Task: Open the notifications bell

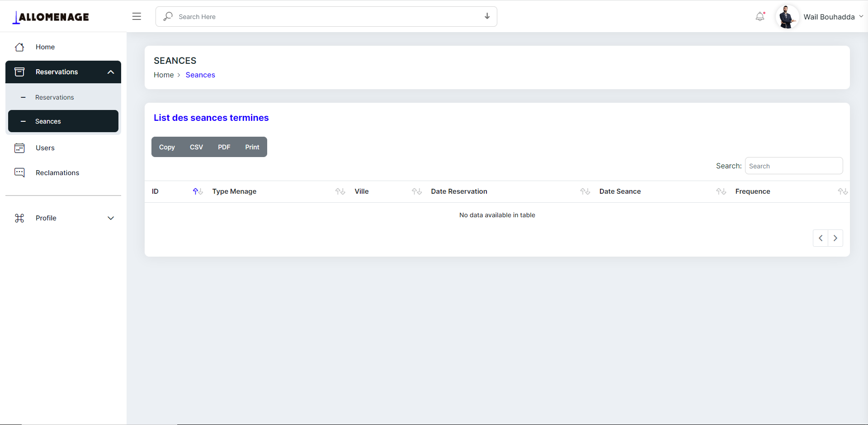Action: click(x=760, y=17)
